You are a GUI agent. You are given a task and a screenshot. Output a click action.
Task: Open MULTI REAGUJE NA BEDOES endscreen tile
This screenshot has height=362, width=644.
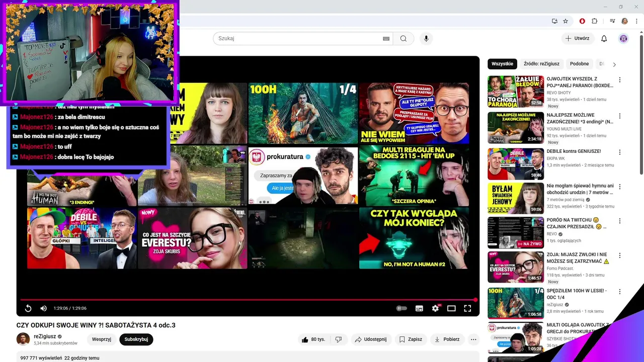[x=414, y=176]
